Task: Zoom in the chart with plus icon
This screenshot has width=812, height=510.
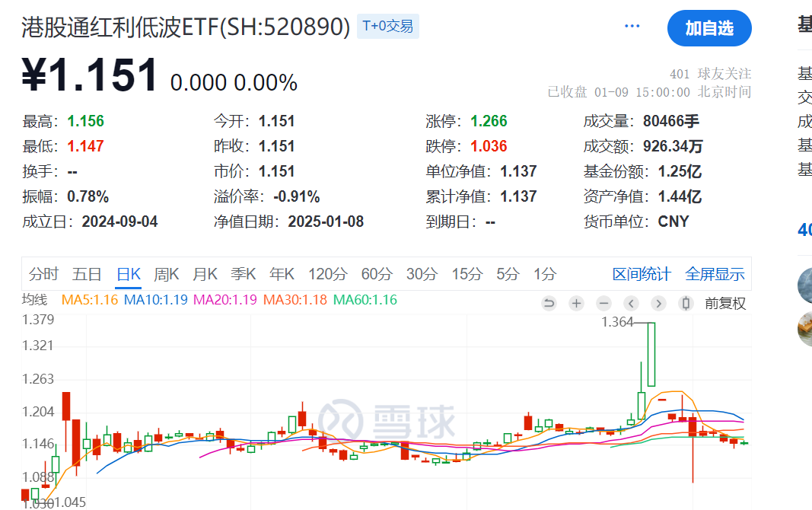Action: pyautogui.click(x=576, y=303)
